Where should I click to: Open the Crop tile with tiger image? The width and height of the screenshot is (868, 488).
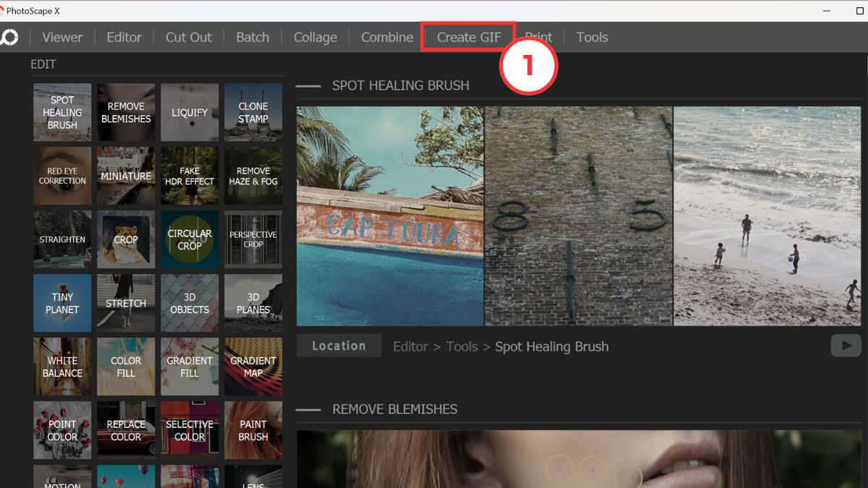coord(126,239)
